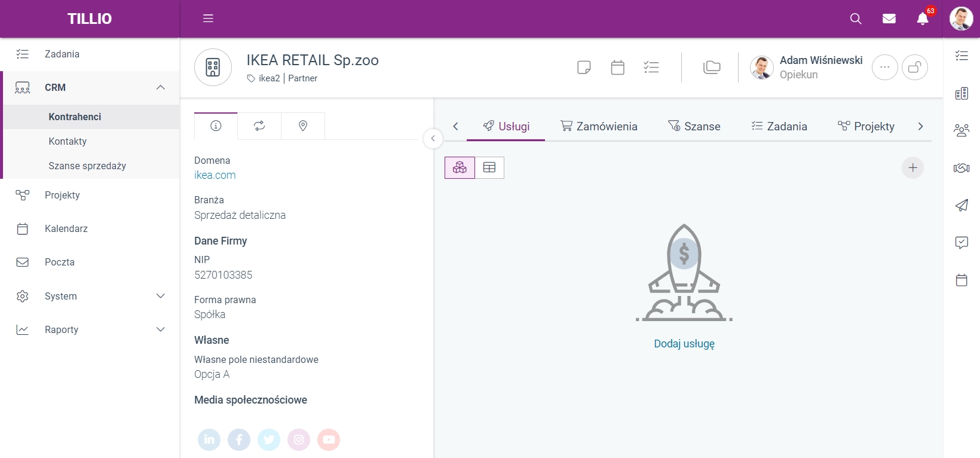Viewport: 980px width, 458px height.
Task: Open the mail envelope in top bar
Action: (x=889, y=19)
